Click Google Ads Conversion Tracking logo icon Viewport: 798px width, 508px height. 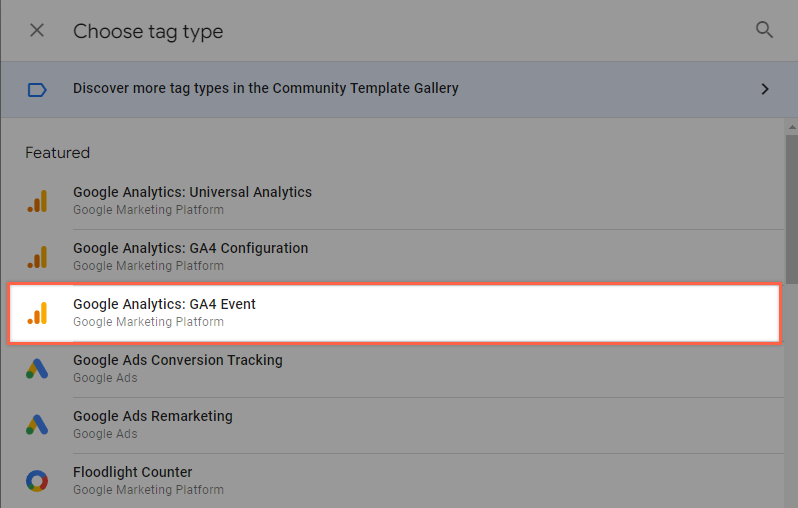pos(37,369)
